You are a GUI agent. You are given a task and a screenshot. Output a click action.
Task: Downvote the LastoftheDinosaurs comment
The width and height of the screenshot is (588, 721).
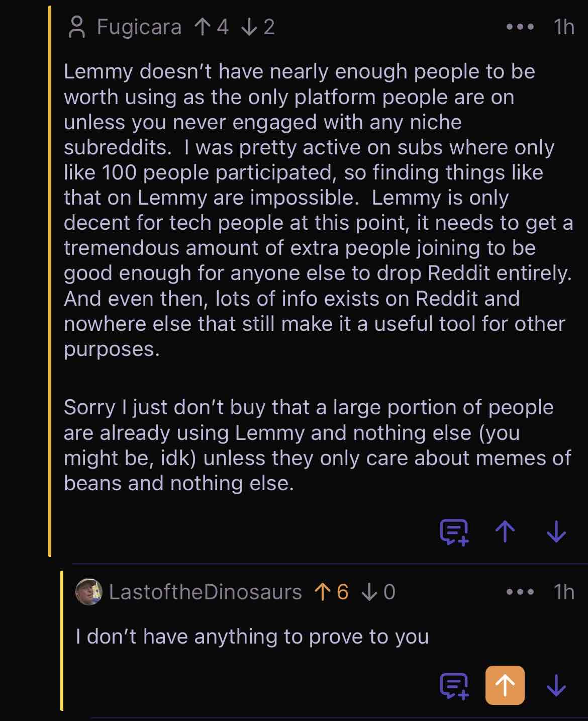[556, 686]
